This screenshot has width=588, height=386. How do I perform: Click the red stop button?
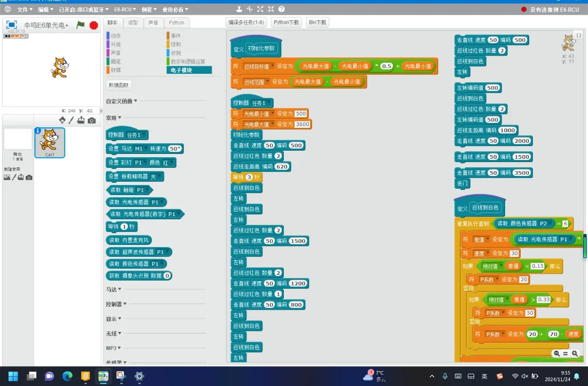click(94, 25)
